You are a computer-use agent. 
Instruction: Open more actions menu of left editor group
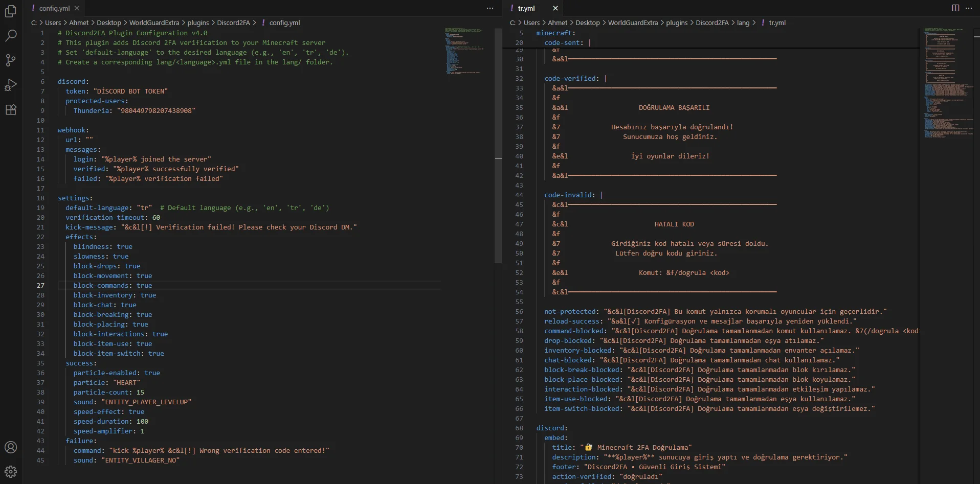[490, 8]
